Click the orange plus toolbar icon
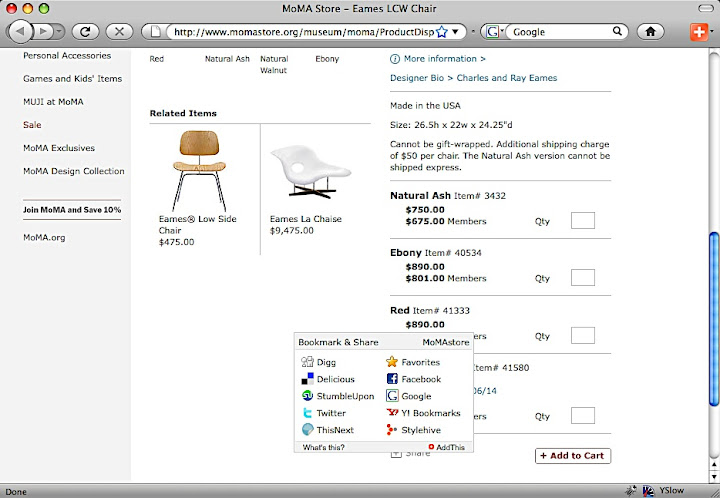 pyautogui.click(x=698, y=32)
